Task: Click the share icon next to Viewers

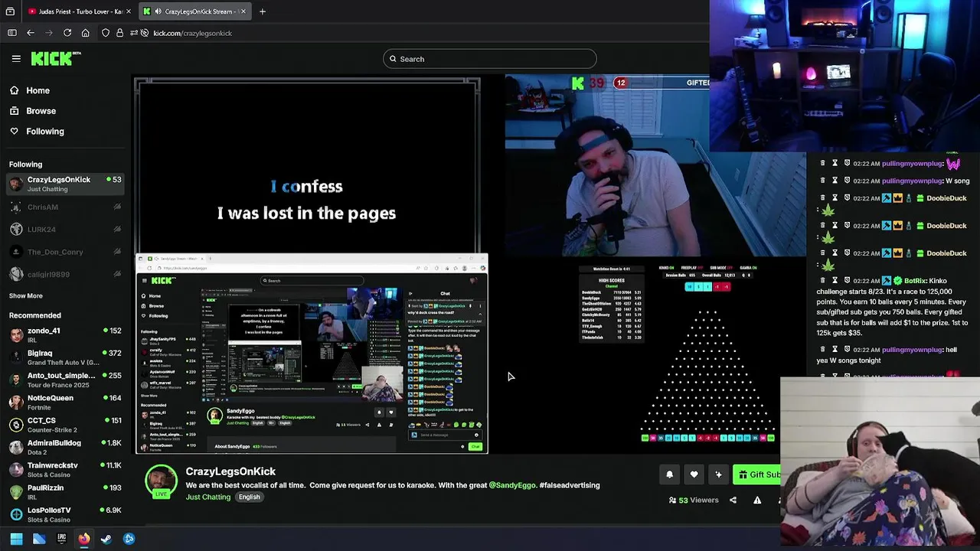Action: pos(733,500)
